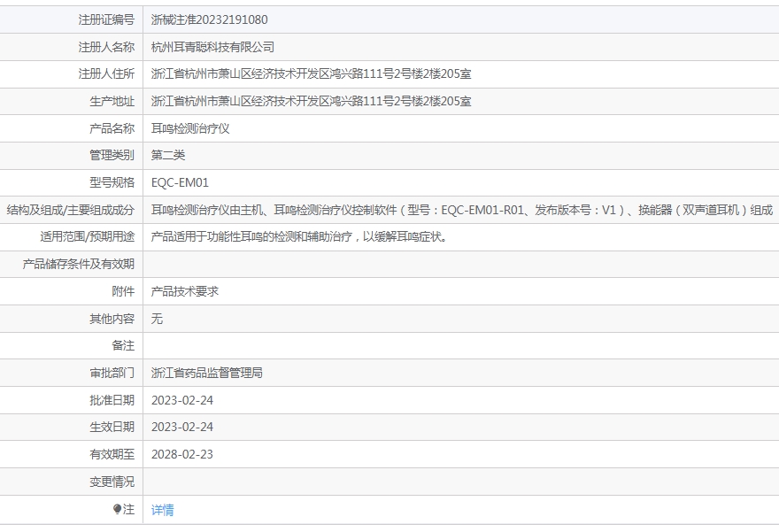The image size is (779, 532).
Task: Select registrant name 杭州耳青聪科技有限公司
Action: pyautogui.click(x=212, y=47)
